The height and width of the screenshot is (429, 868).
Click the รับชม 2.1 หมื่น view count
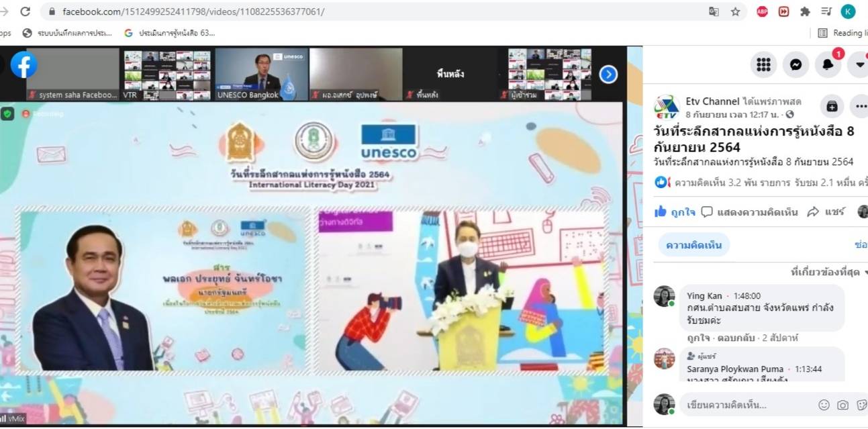pyautogui.click(x=830, y=182)
